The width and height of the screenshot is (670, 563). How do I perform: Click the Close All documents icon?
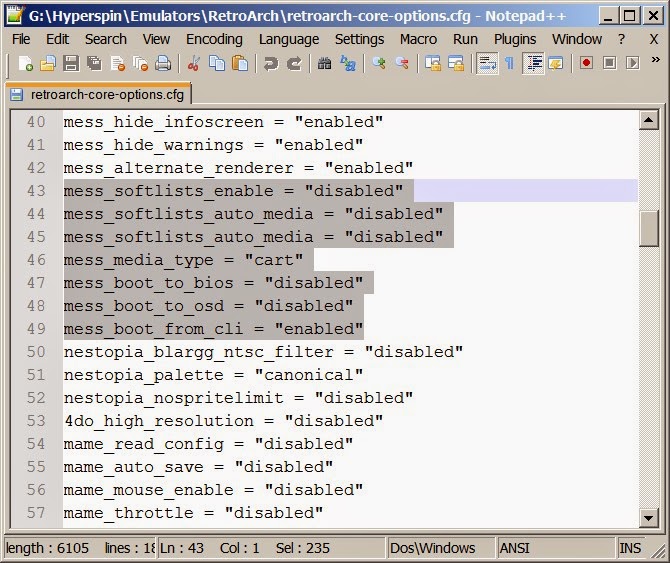click(140, 64)
